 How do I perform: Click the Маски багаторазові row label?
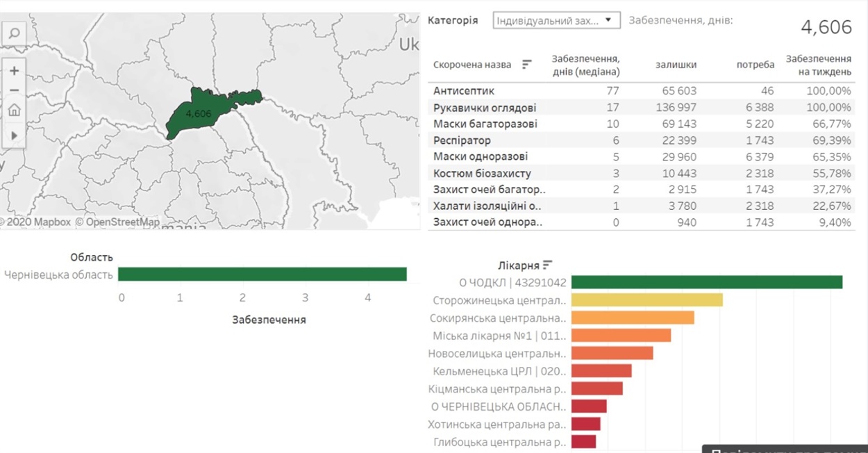click(485, 124)
